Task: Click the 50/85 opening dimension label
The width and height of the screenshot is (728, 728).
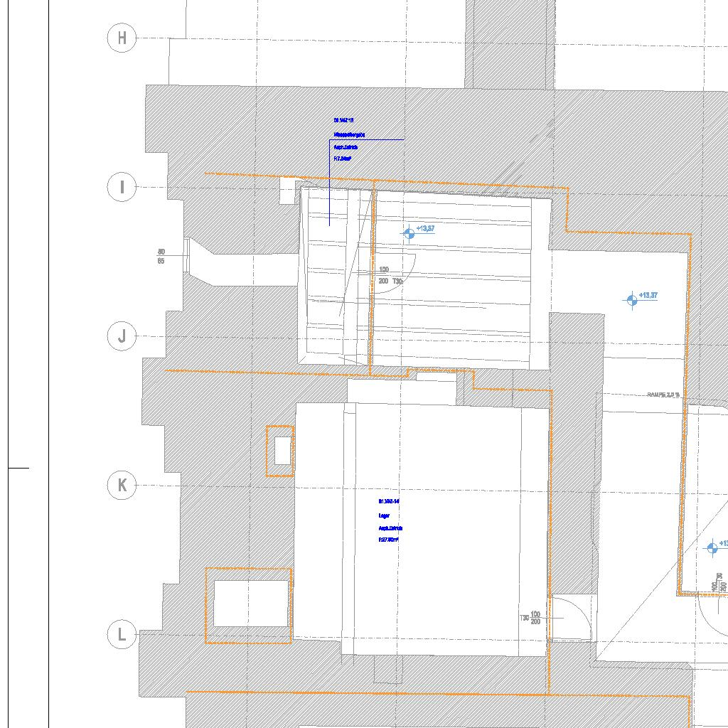Action: click(x=161, y=257)
